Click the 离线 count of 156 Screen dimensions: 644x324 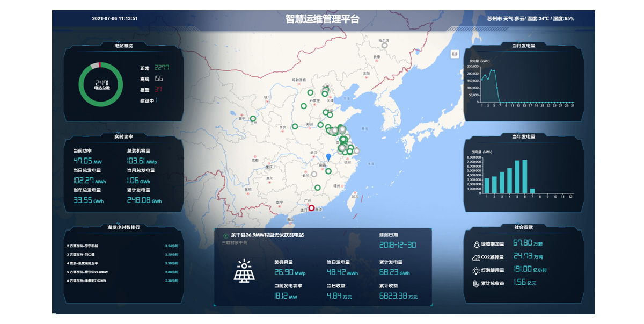point(158,78)
